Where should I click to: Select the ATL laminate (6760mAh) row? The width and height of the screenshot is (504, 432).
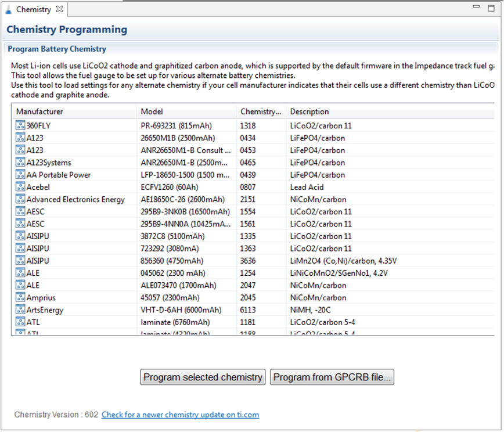tap(174, 322)
